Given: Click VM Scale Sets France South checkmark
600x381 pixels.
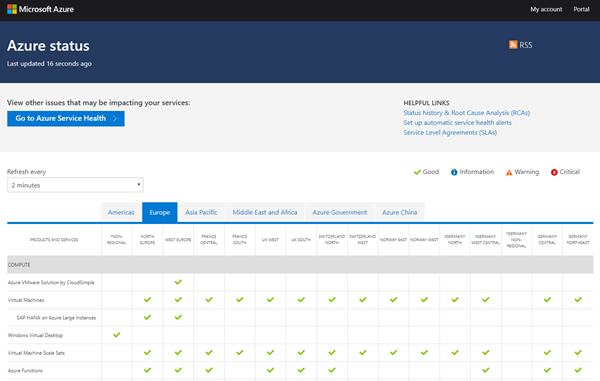Looking at the screenshot, I should click(x=240, y=352).
